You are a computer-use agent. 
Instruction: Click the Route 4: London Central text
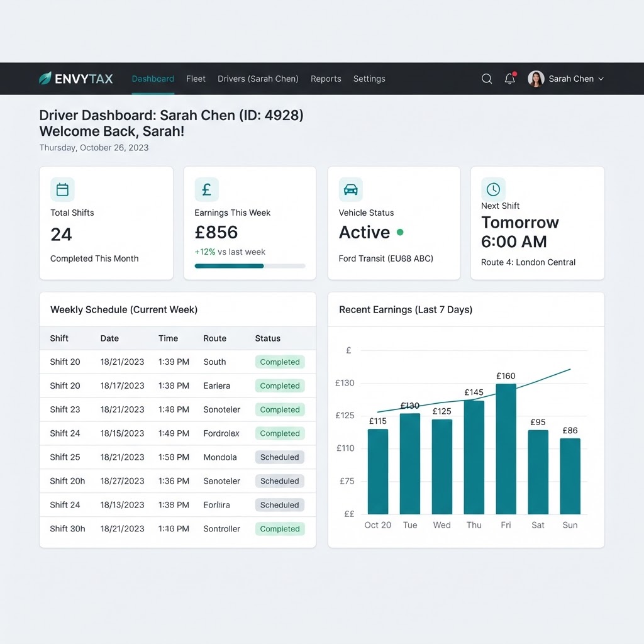pyautogui.click(x=528, y=262)
